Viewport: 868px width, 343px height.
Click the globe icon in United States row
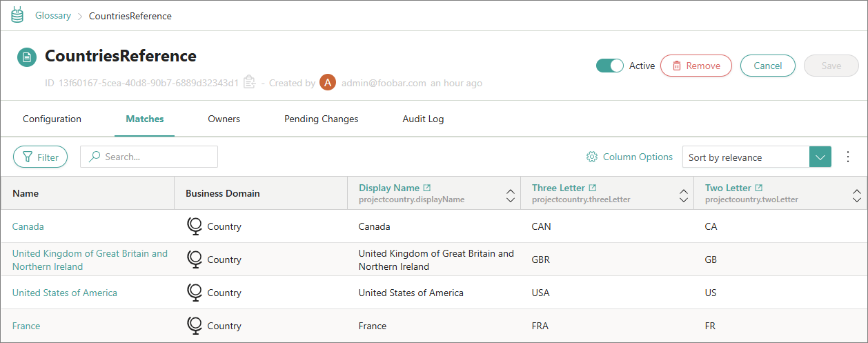[x=195, y=293]
